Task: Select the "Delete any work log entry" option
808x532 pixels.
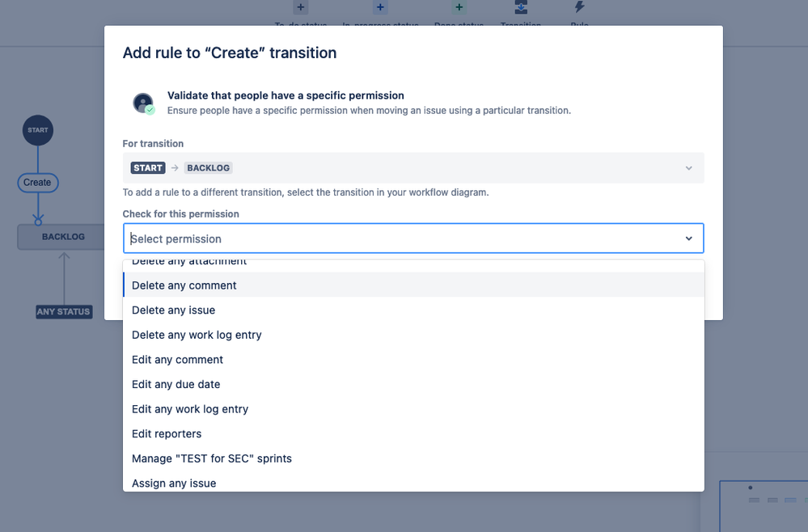Action: pos(413,335)
